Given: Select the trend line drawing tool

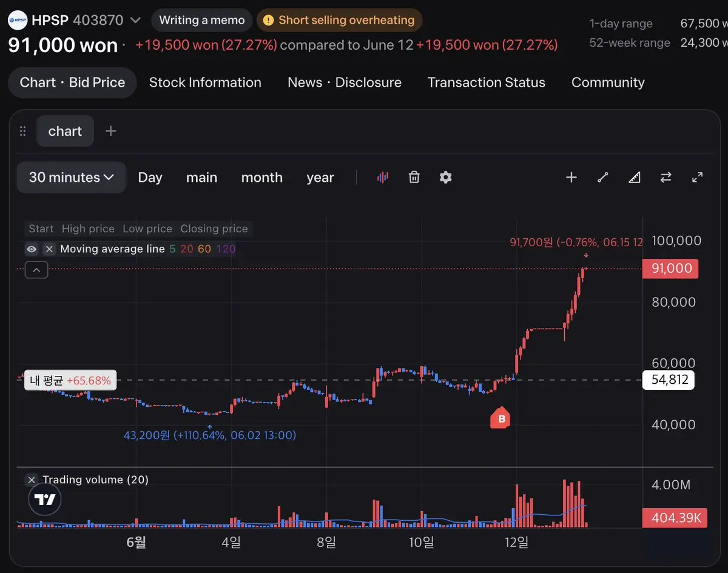Looking at the screenshot, I should pos(602,177).
